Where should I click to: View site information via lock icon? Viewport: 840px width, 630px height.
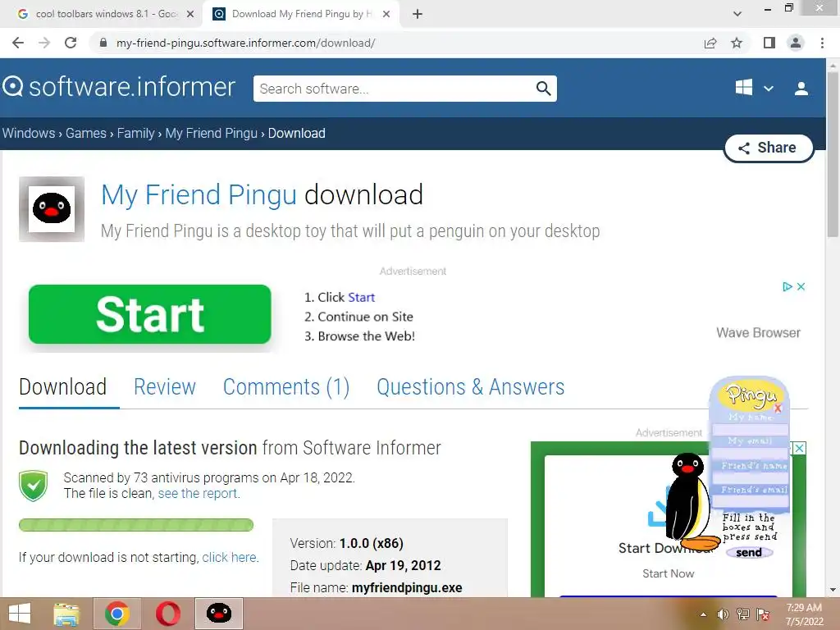coord(103,43)
